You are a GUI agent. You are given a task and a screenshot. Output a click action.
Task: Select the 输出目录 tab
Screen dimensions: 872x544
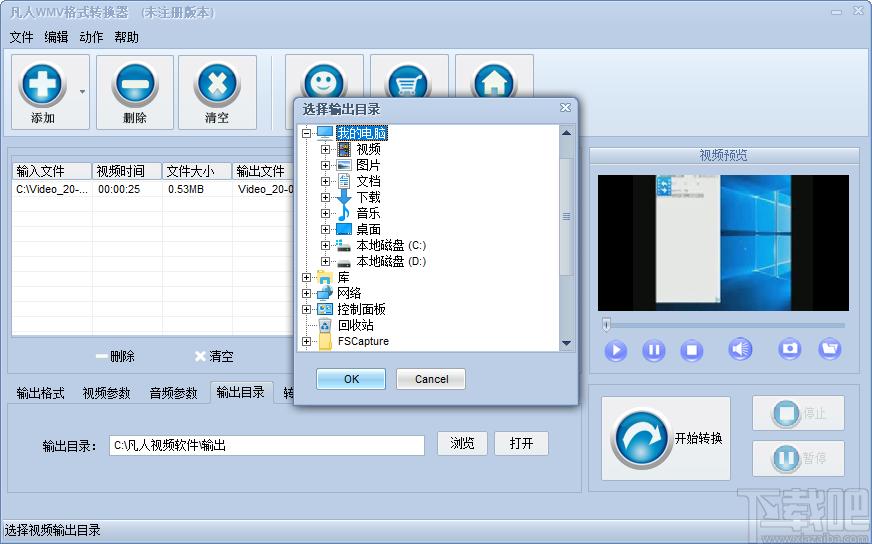tap(241, 392)
